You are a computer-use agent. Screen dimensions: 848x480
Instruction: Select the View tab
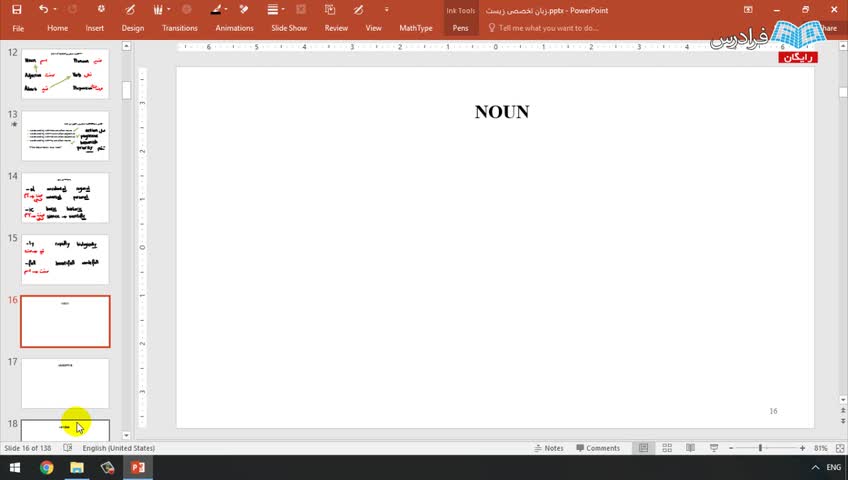[373, 28]
